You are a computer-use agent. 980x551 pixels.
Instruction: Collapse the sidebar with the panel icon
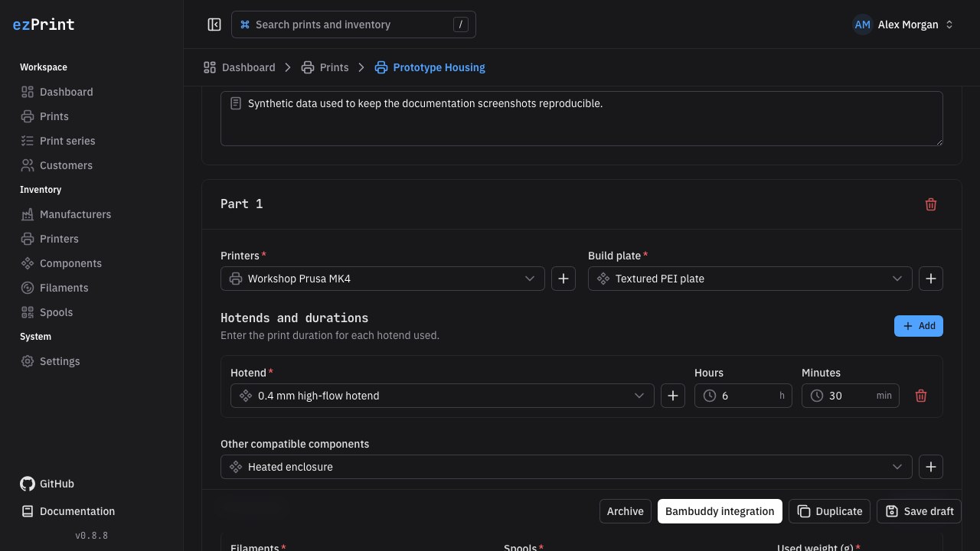point(214,24)
